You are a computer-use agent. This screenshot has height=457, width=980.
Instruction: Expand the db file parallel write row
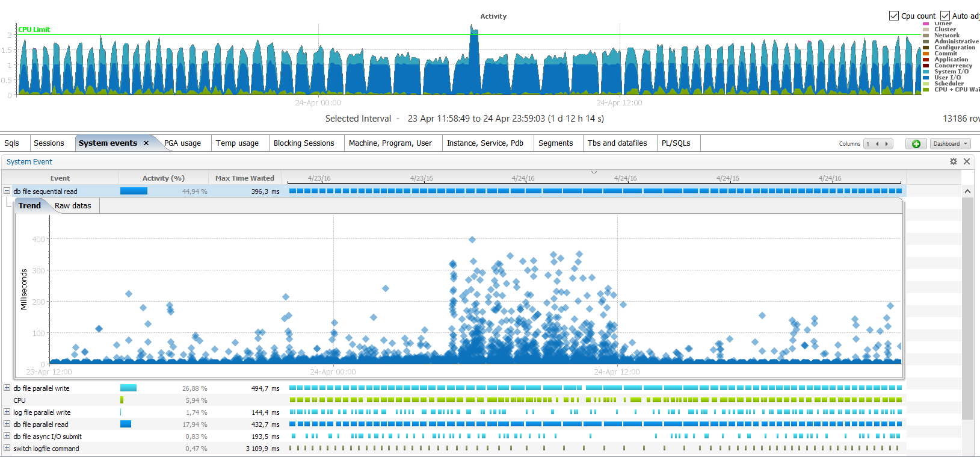[x=7, y=388]
